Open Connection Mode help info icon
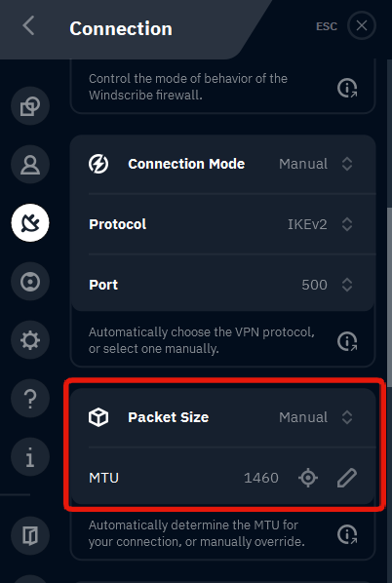 coord(347,341)
